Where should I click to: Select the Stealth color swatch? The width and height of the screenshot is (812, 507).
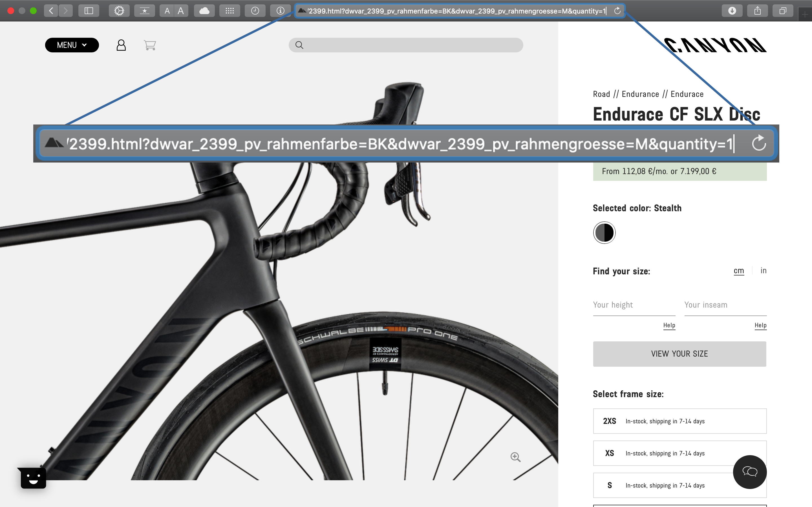604,233
